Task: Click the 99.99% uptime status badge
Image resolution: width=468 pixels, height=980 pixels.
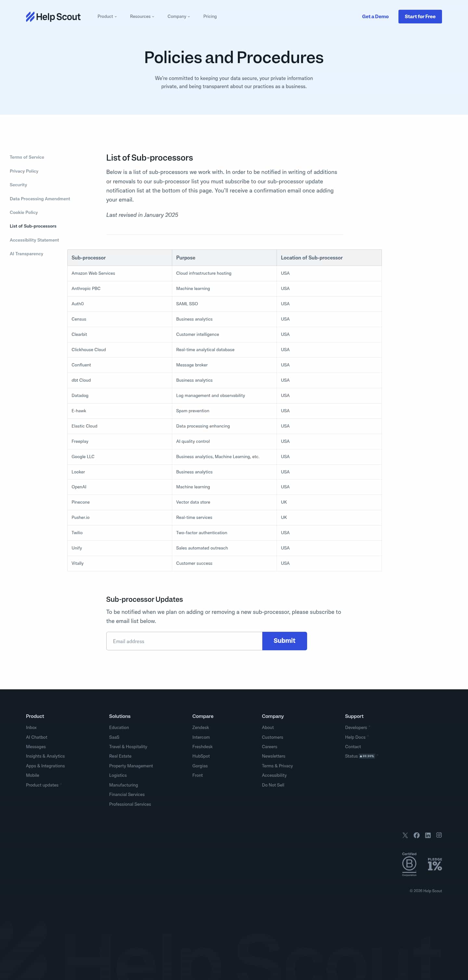Action: tap(367, 756)
